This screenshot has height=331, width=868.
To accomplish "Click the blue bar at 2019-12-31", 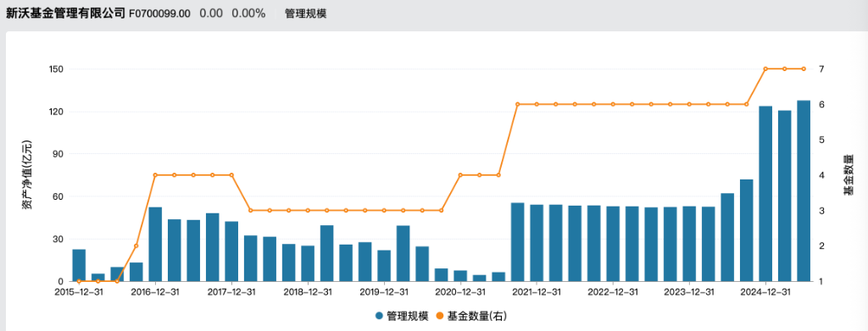I will pyautogui.click(x=384, y=266).
